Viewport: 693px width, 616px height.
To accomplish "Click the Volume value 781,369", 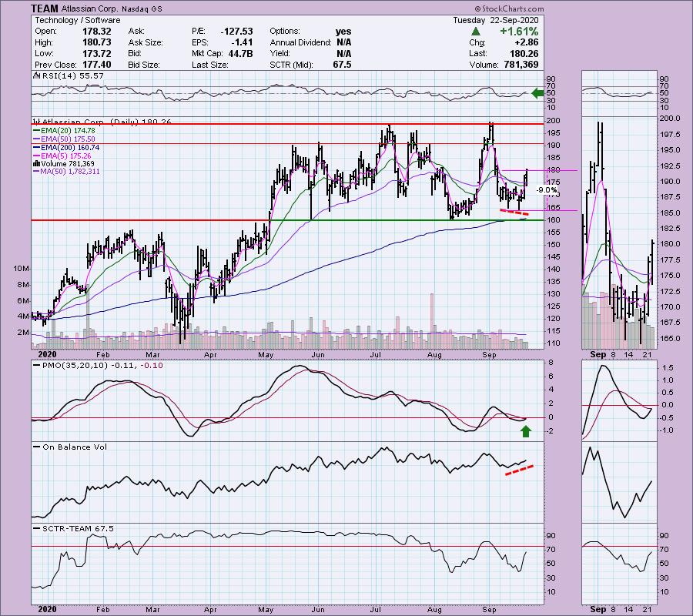I will click(x=521, y=65).
